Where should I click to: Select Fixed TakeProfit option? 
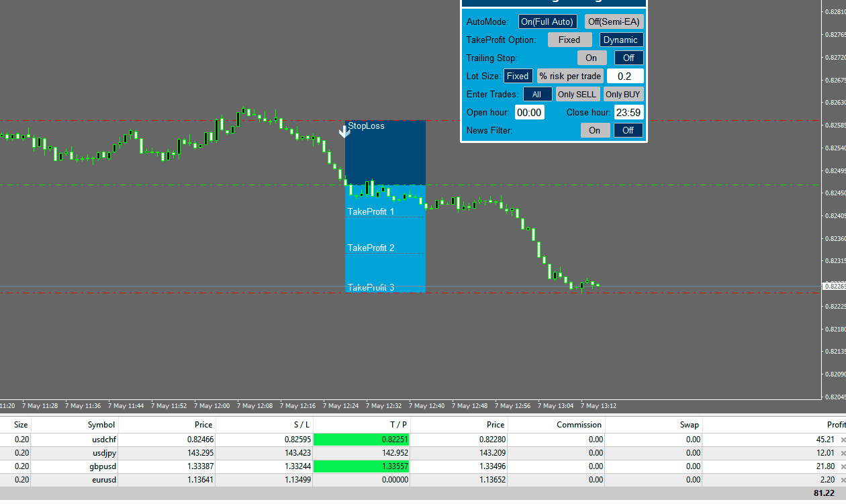point(569,40)
